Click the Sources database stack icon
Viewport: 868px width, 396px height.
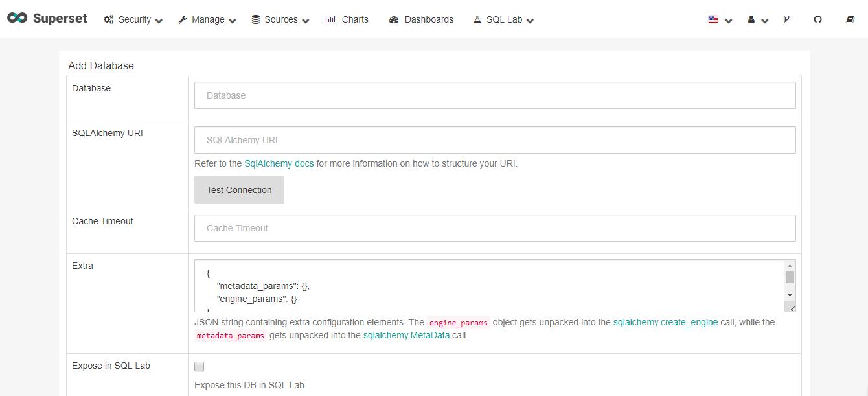tap(256, 19)
